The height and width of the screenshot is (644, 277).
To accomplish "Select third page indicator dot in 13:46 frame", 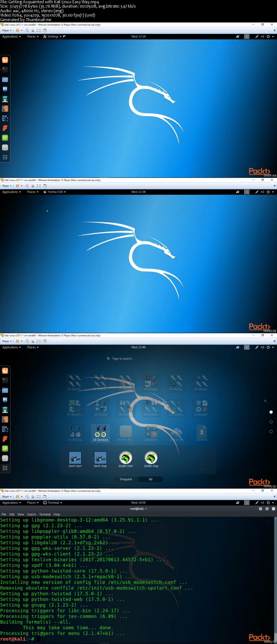I will coord(271,431).
